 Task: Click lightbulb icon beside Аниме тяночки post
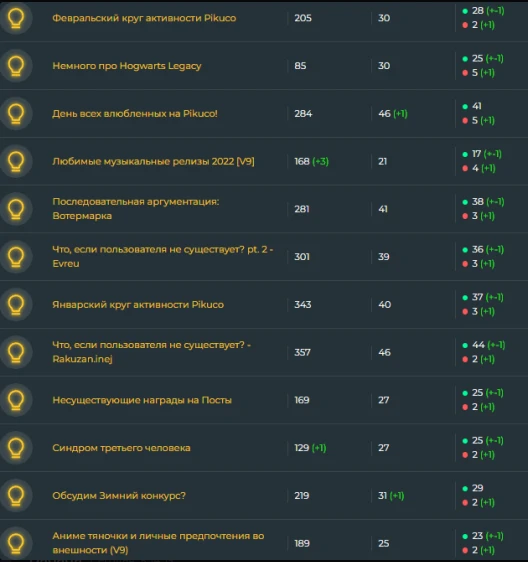point(16,543)
